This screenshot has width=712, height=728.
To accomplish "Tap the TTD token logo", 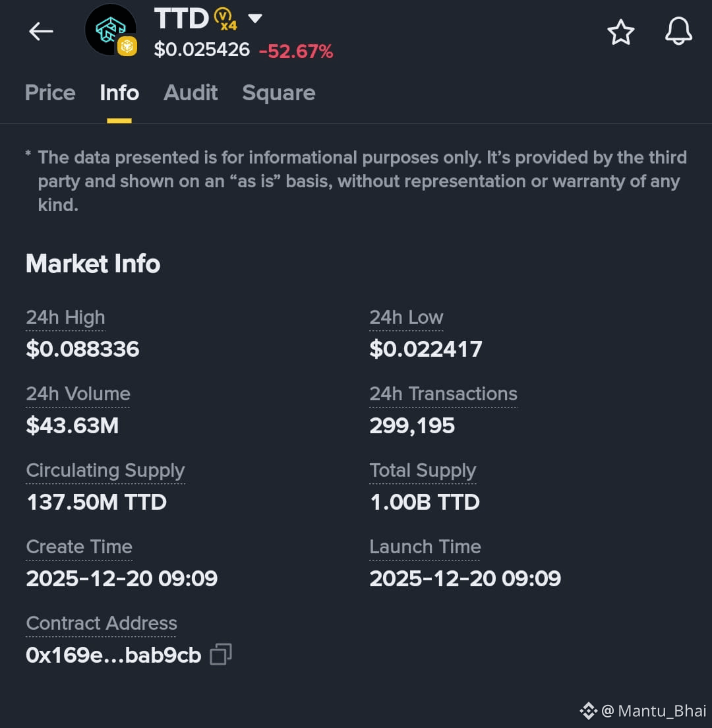I will point(111,30).
